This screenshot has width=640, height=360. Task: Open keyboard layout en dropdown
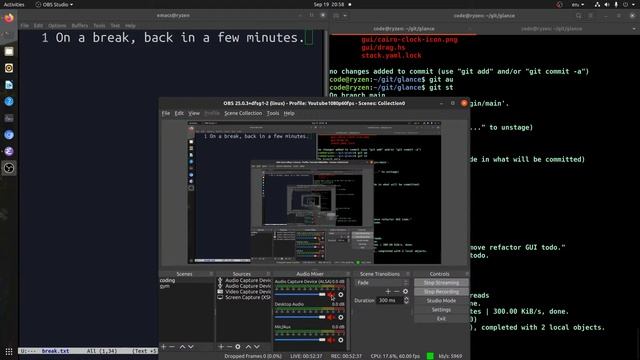tap(578, 4)
